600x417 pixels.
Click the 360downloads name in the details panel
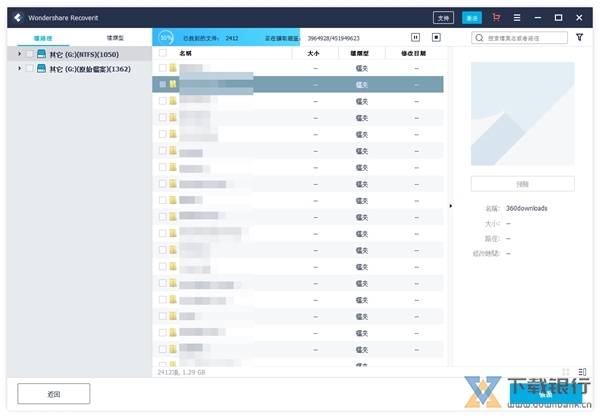coord(527,208)
